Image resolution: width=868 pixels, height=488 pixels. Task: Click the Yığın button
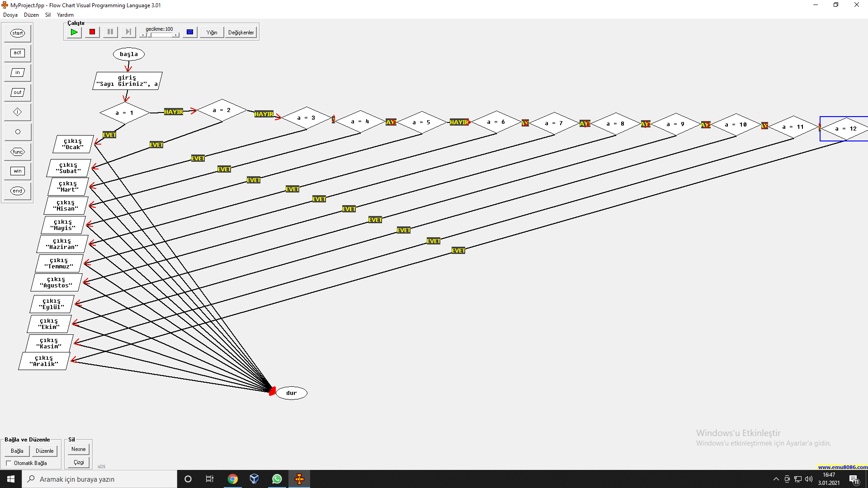coord(212,33)
